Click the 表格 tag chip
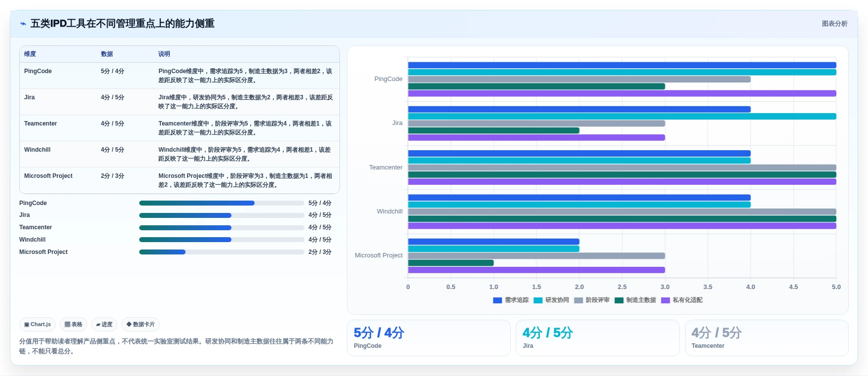The height and width of the screenshot is (376, 868). (x=74, y=325)
